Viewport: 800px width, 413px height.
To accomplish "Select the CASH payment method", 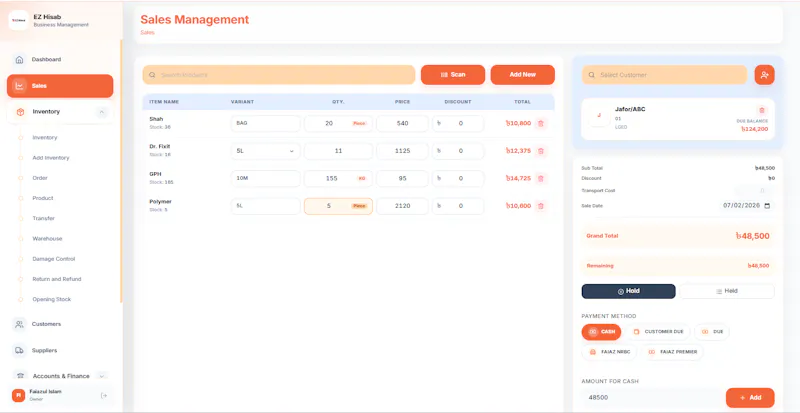I will point(601,332).
